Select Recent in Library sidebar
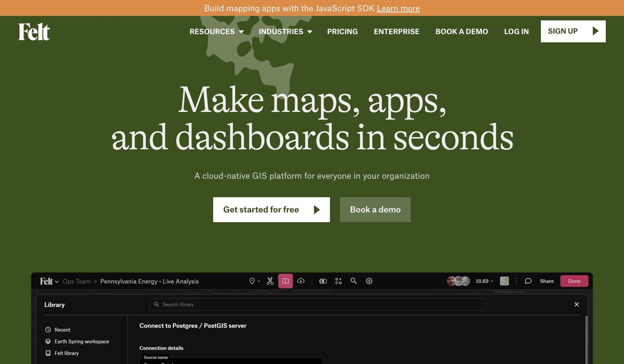This screenshot has height=364, width=624. [x=58, y=330]
